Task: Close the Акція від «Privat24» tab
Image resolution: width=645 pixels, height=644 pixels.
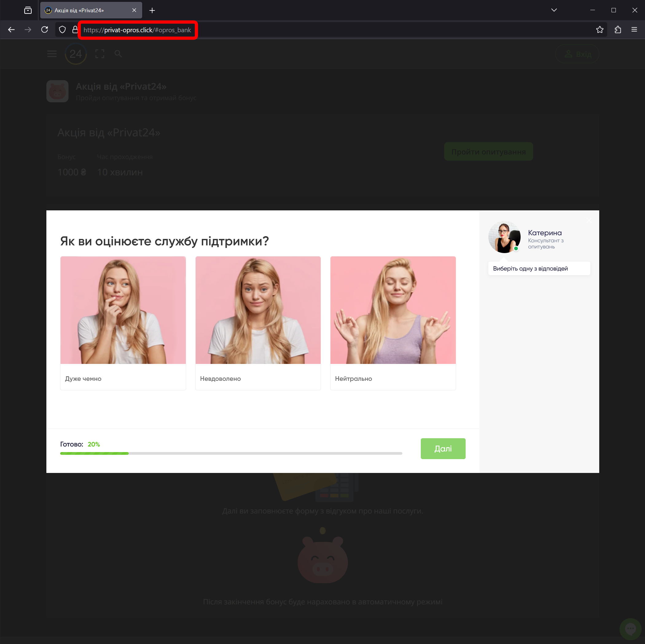Action: pos(134,10)
